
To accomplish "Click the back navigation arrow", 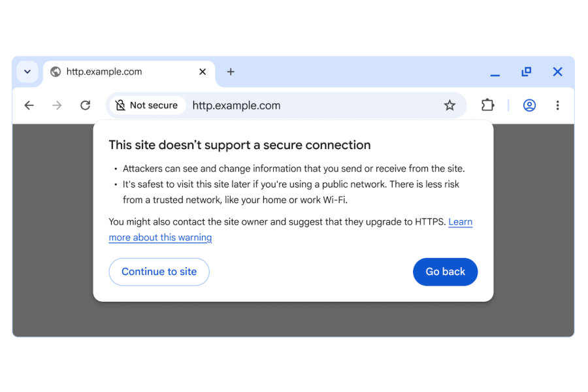I will point(29,105).
